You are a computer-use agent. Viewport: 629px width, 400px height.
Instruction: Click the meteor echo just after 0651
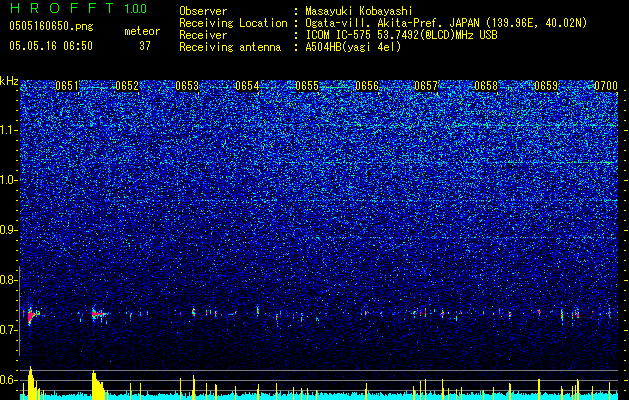(x=98, y=315)
